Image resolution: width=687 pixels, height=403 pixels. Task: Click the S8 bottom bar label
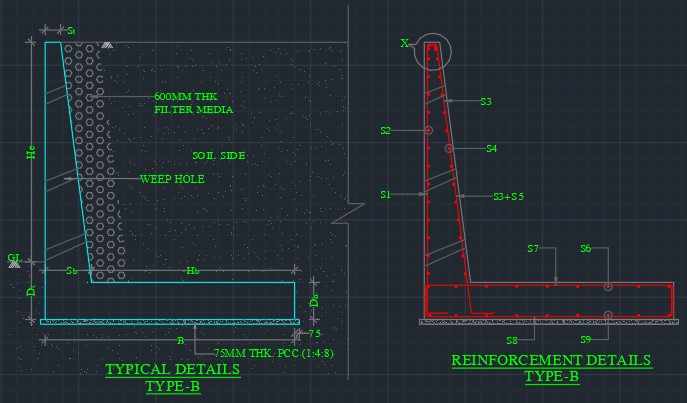[x=512, y=341]
